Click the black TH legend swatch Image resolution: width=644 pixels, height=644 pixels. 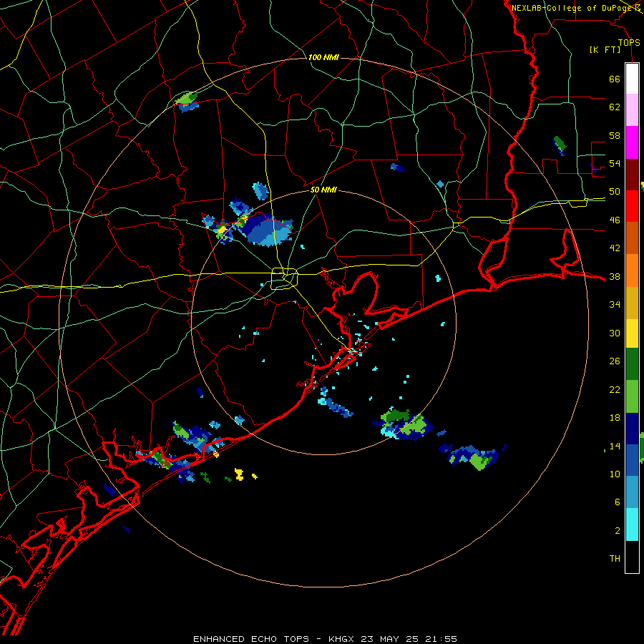(x=632, y=557)
